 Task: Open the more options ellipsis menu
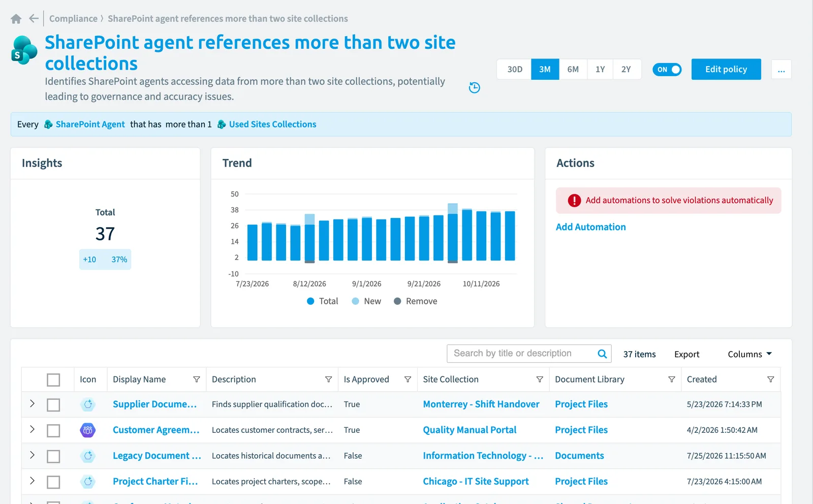781,70
